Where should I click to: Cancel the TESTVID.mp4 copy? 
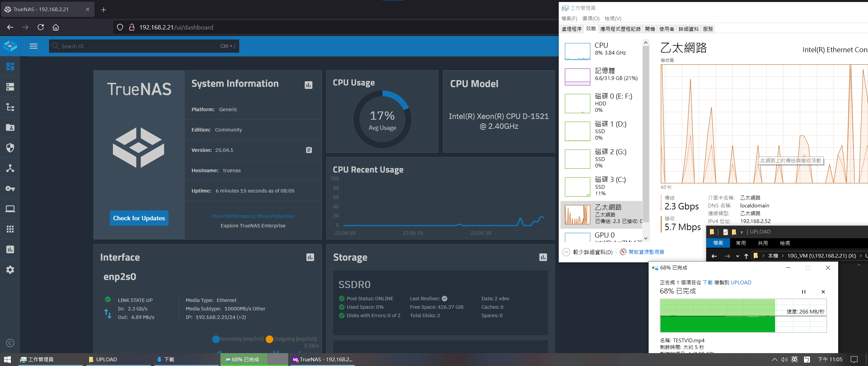823,291
